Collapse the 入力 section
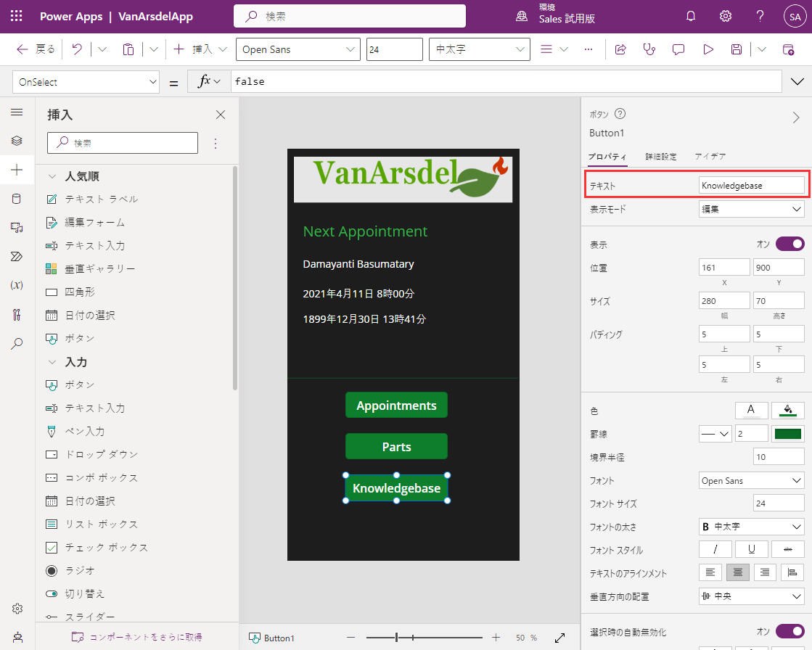Image resolution: width=812 pixels, height=650 pixels. point(52,362)
